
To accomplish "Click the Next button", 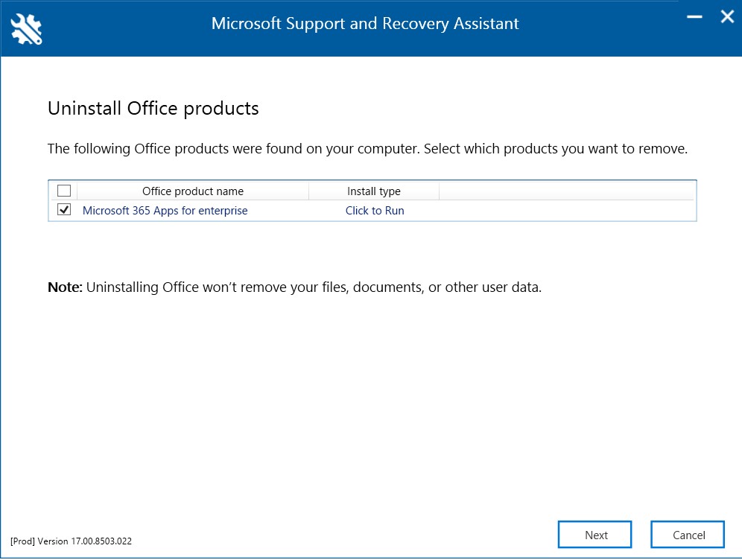I will point(594,535).
